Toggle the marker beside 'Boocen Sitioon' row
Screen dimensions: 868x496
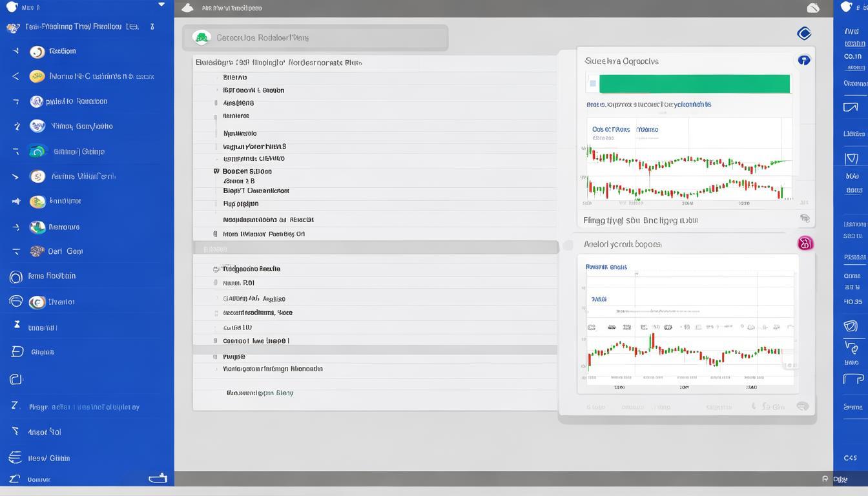coord(216,172)
